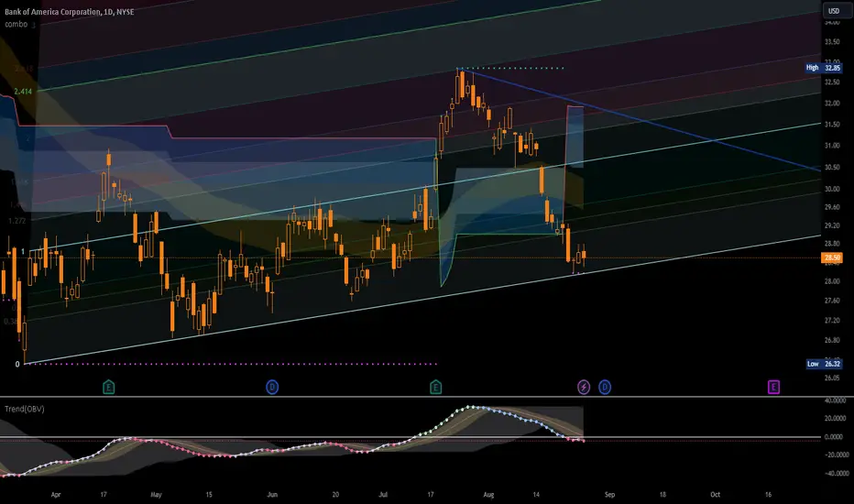Open green earnings E marker near July 17
854x504 pixels.
(435, 388)
